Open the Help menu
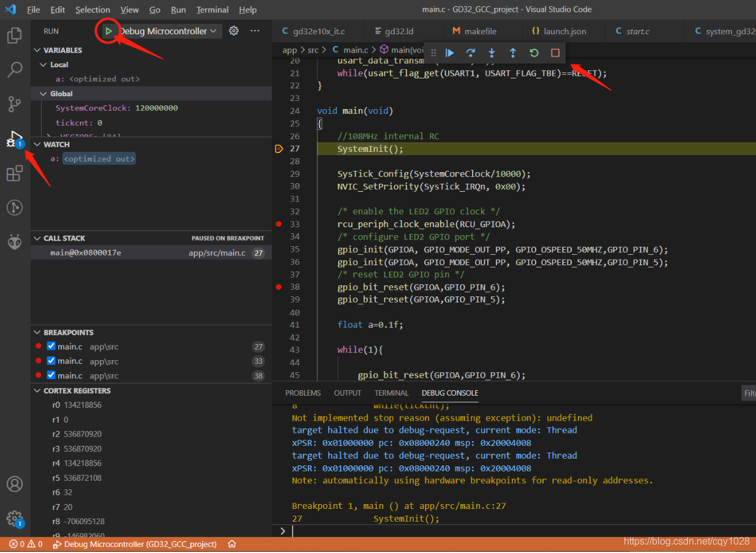The height and width of the screenshot is (553, 756). click(248, 10)
